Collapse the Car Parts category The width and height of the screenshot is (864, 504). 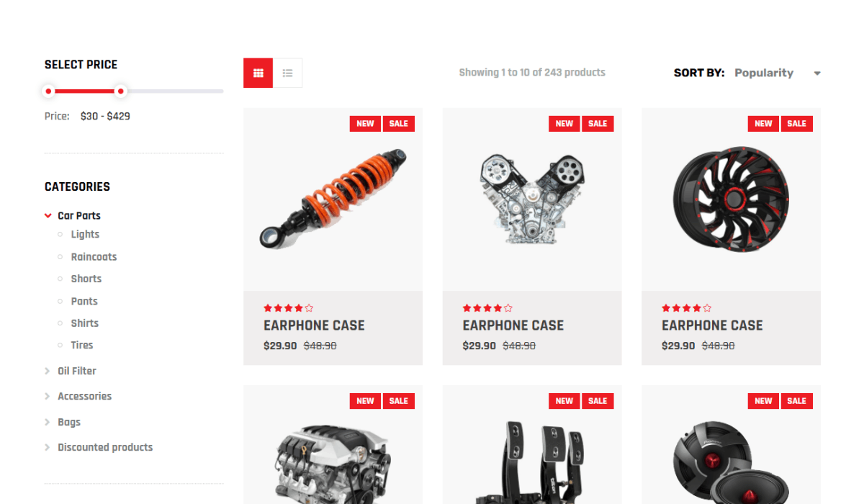click(48, 215)
